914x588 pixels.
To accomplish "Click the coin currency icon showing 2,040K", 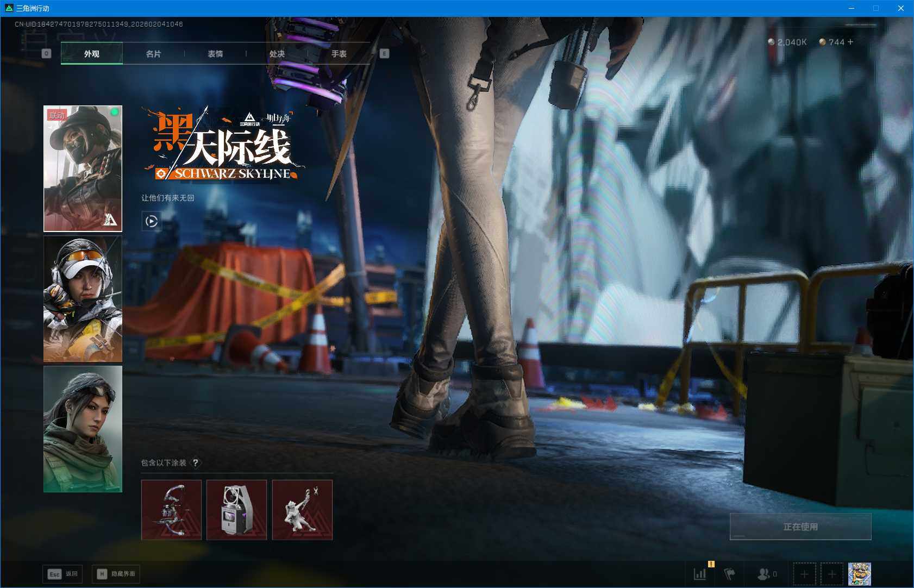I will [x=771, y=42].
